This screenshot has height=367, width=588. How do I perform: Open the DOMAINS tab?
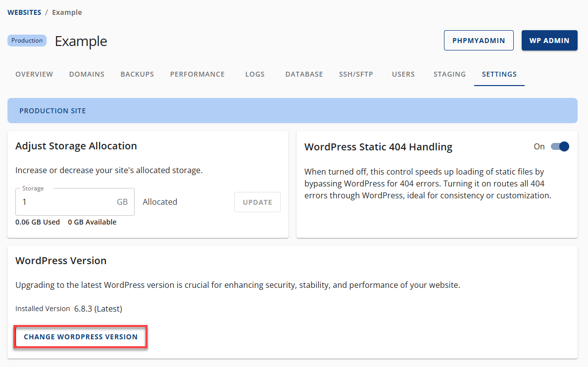[x=87, y=74]
